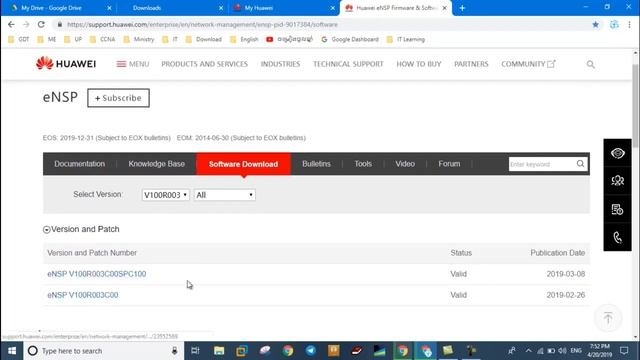Click the Status column header
640x360 pixels.
pos(461,253)
